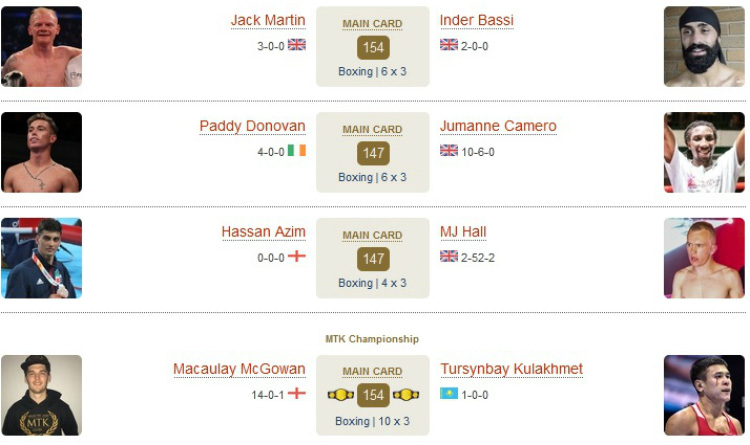
Task: Visit Paddy Donovan's fighter page
Action: (252, 126)
